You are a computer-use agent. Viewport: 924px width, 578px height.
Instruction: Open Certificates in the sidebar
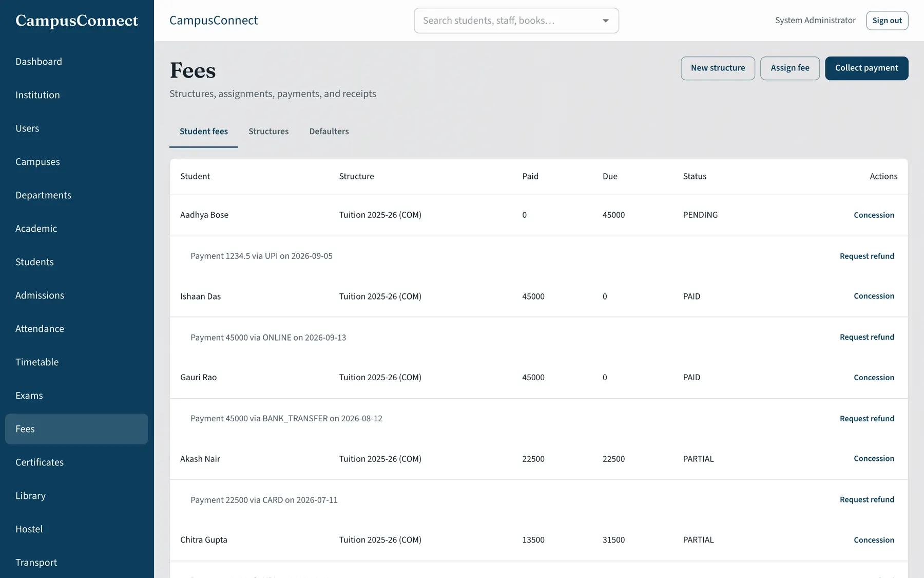76,462
